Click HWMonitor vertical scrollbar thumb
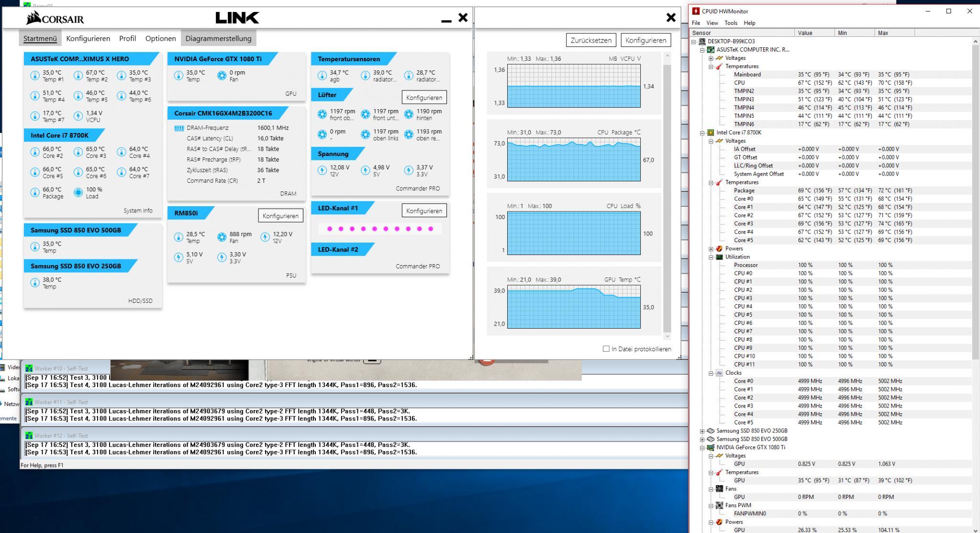 coord(976,203)
